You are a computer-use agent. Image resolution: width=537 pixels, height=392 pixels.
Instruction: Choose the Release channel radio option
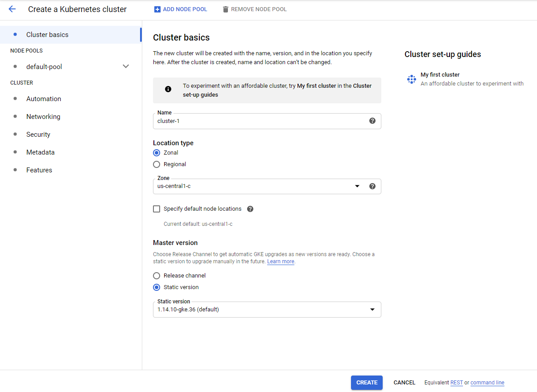[x=157, y=276]
